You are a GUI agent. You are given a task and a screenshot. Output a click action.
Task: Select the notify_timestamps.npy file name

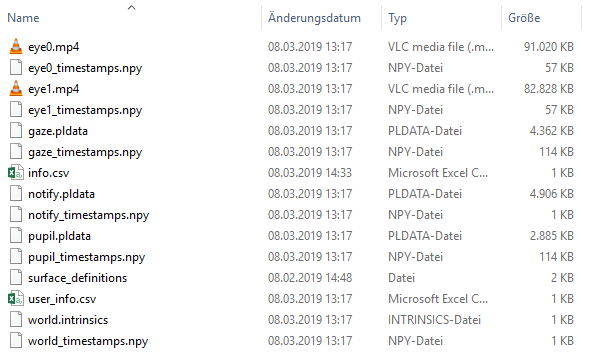pos(89,215)
